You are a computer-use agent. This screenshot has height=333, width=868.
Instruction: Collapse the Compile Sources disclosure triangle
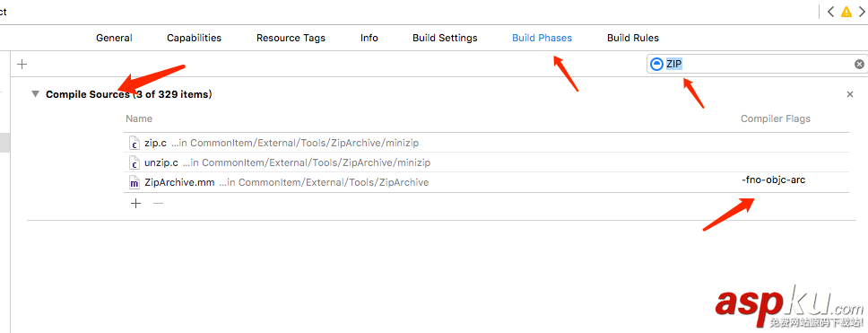click(36, 94)
